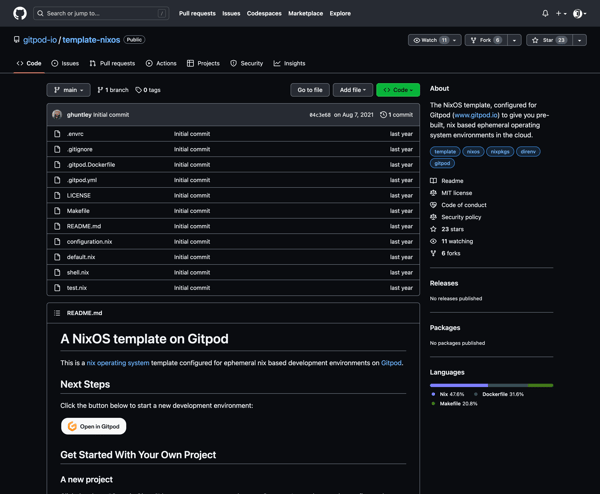The width and height of the screenshot is (600, 494).
Task: Open the Security policy link
Action: pyautogui.click(x=461, y=217)
